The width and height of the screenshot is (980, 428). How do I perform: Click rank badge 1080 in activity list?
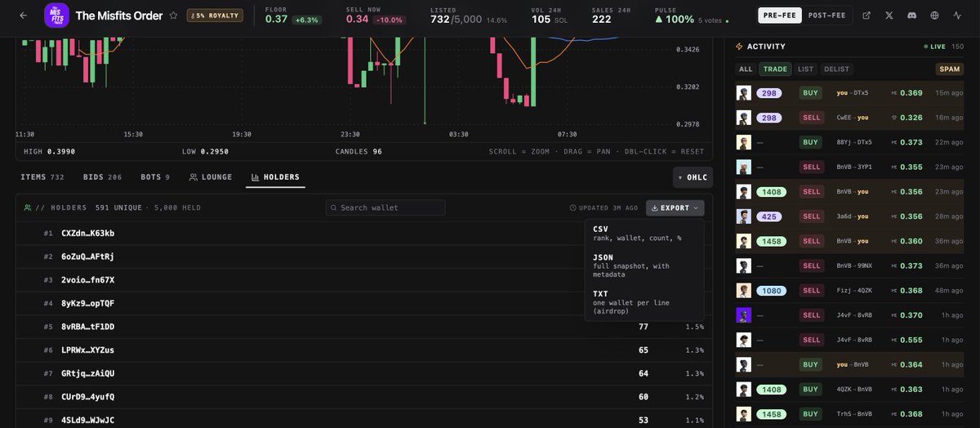coord(772,290)
